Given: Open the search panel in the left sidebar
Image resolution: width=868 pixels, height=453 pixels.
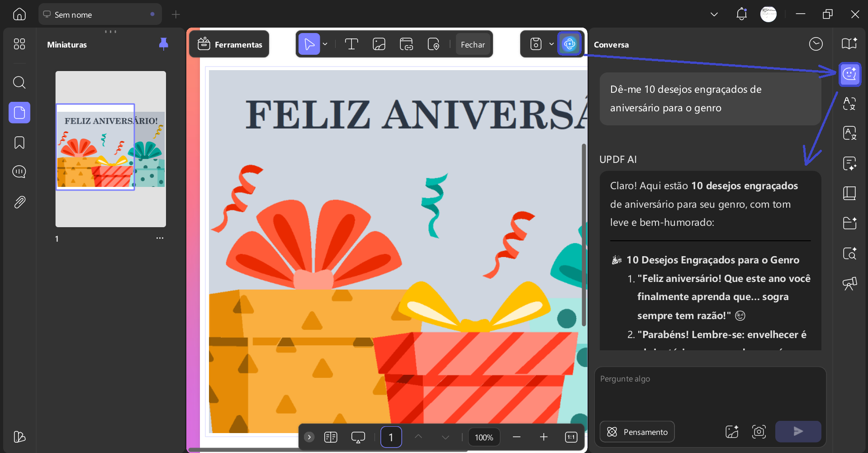Looking at the screenshot, I should coord(19,82).
